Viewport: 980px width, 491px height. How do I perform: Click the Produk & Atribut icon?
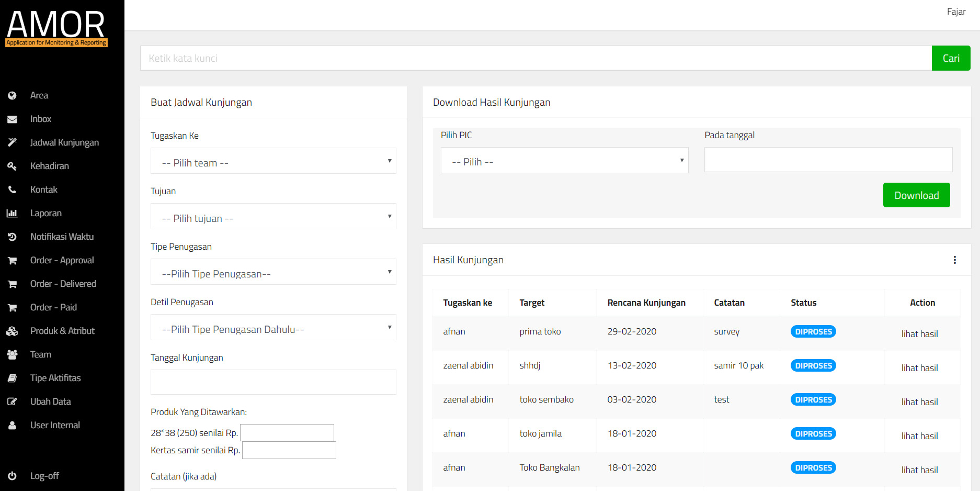pyautogui.click(x=12, y=331)
